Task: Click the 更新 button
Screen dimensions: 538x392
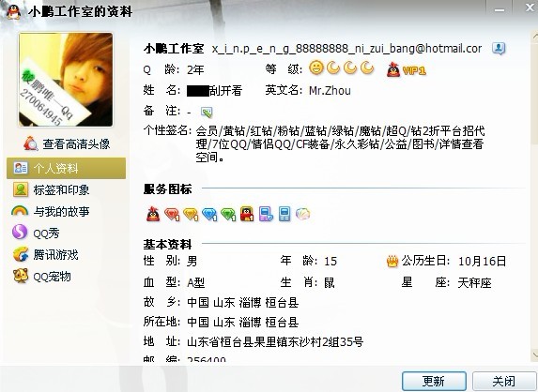Action: pyautogui.click(x=434, y=381)
